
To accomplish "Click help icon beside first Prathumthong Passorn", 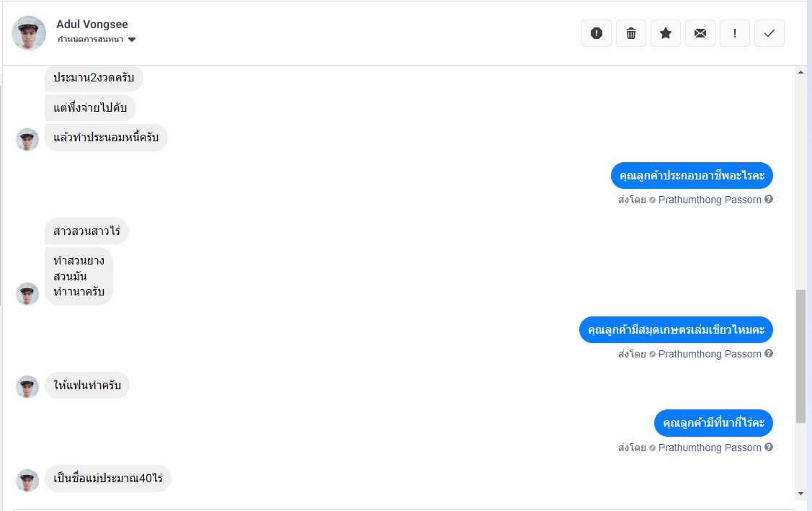I will tap(769, 200).
